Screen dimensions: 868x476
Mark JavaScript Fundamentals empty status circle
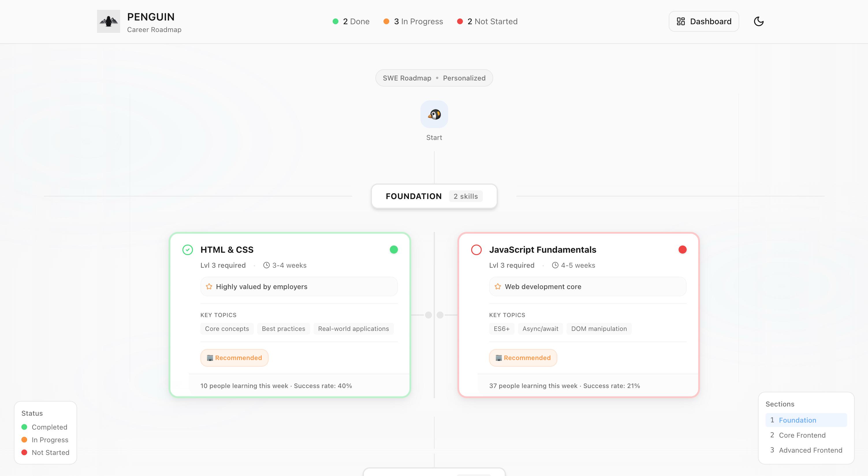pos(476,250)
